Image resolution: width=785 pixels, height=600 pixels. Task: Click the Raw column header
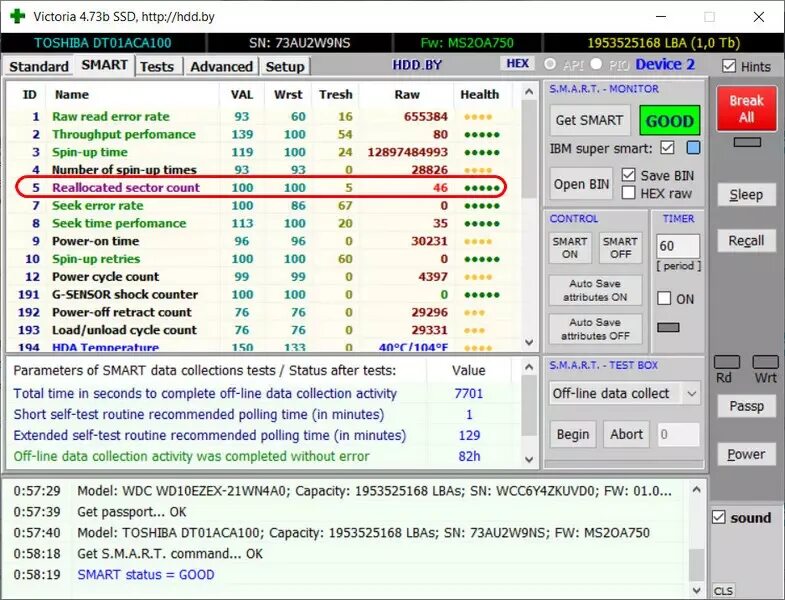pyautogui.click(x=407, y=94)
